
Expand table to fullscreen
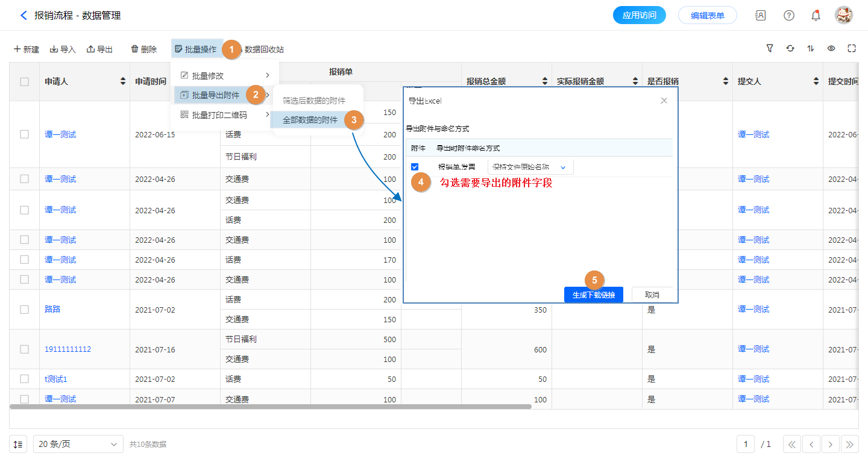point(852,49)
